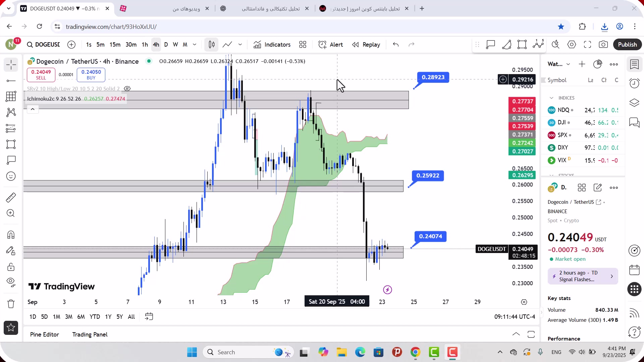Open favorites star toolbar
Screen dimensions: 644x362
[x=11, y=328]
